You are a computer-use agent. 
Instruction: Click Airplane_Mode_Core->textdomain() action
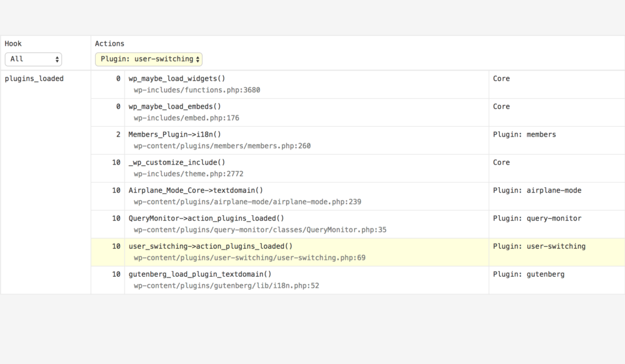[196, 190]
